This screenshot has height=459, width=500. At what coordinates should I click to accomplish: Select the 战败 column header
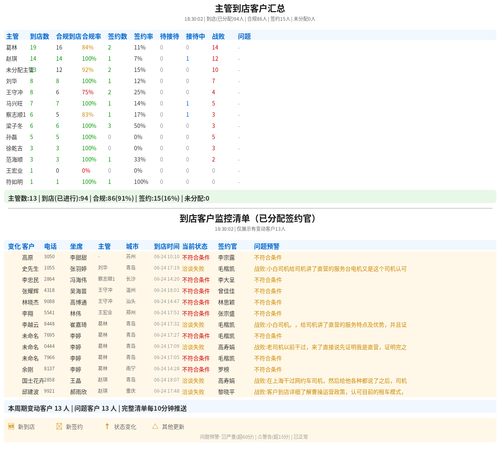[x=218, y=36]
